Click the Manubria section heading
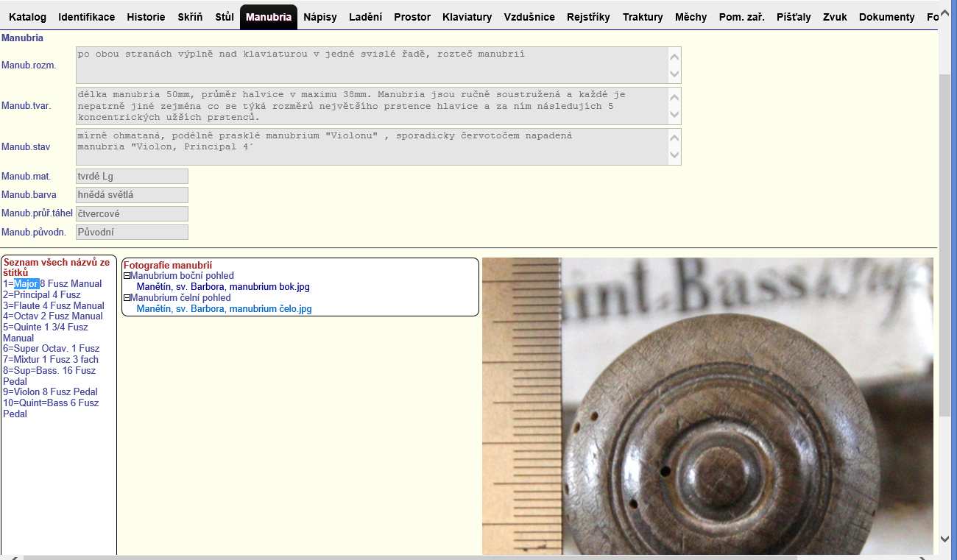 22,38
